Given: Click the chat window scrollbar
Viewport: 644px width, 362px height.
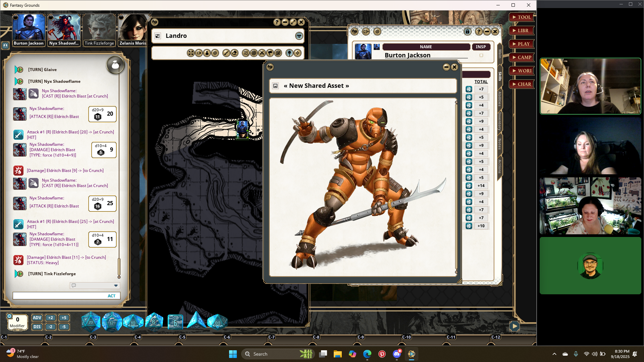Looking at the screenshot, I should (119, 266).
